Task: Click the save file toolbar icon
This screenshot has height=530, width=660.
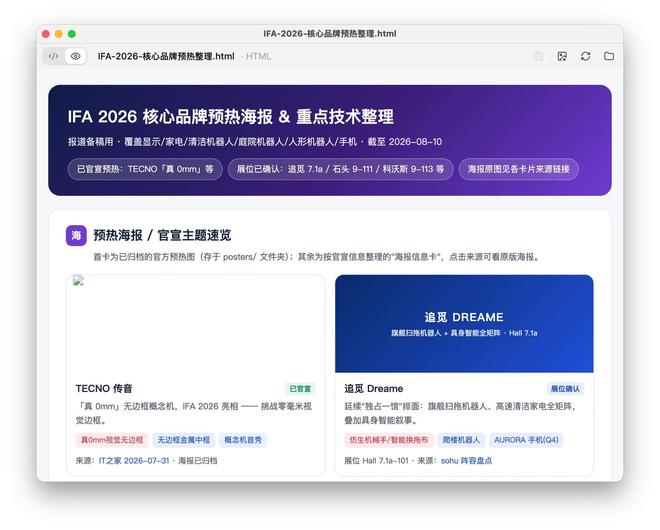Action: click(539, 56)
